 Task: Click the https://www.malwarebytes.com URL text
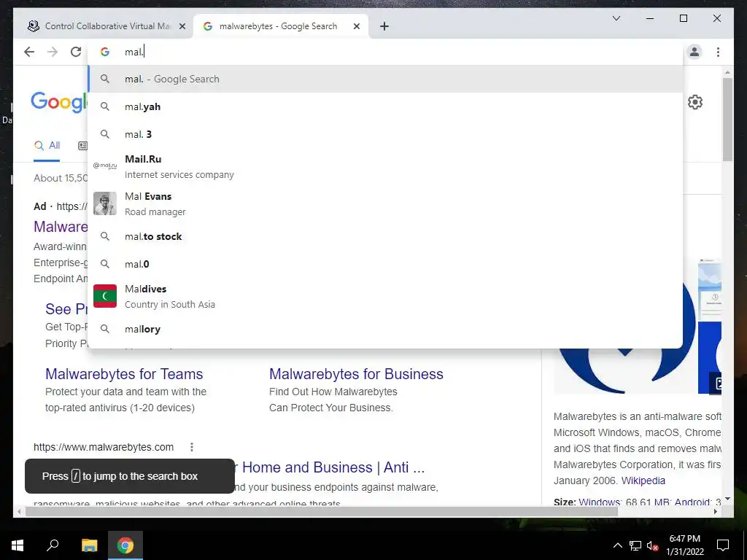104,447
